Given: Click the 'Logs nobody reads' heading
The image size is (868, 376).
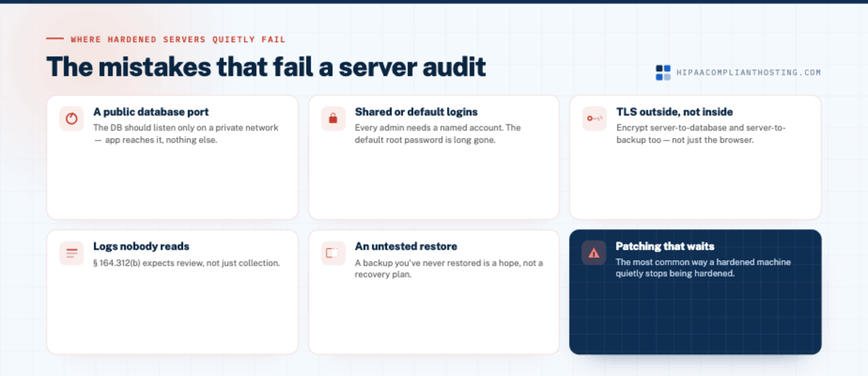Looking at the screenshot, I should click(141, 247).
